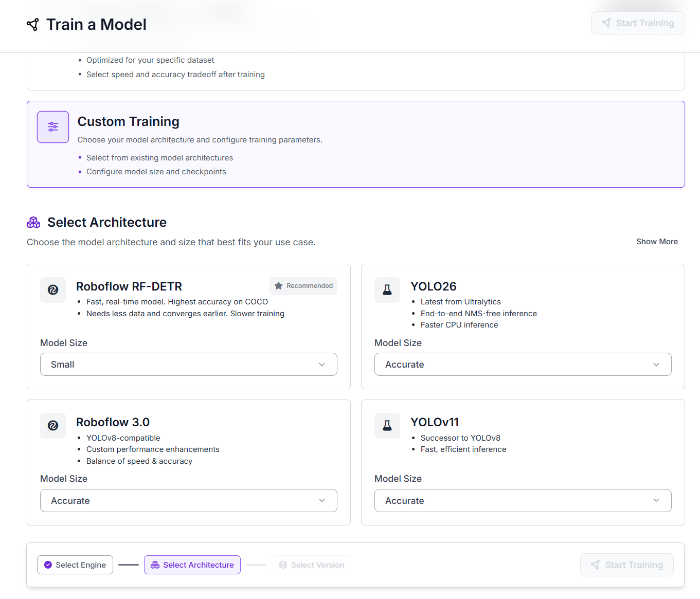
Task: Click the YOLOv11 flask icon
Action: pos(387,426)
